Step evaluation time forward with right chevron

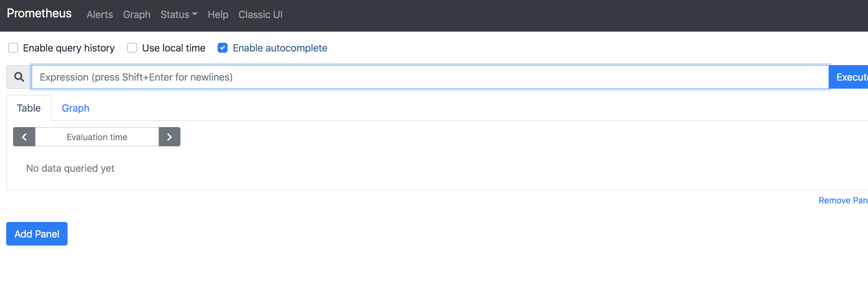[170, 137]
